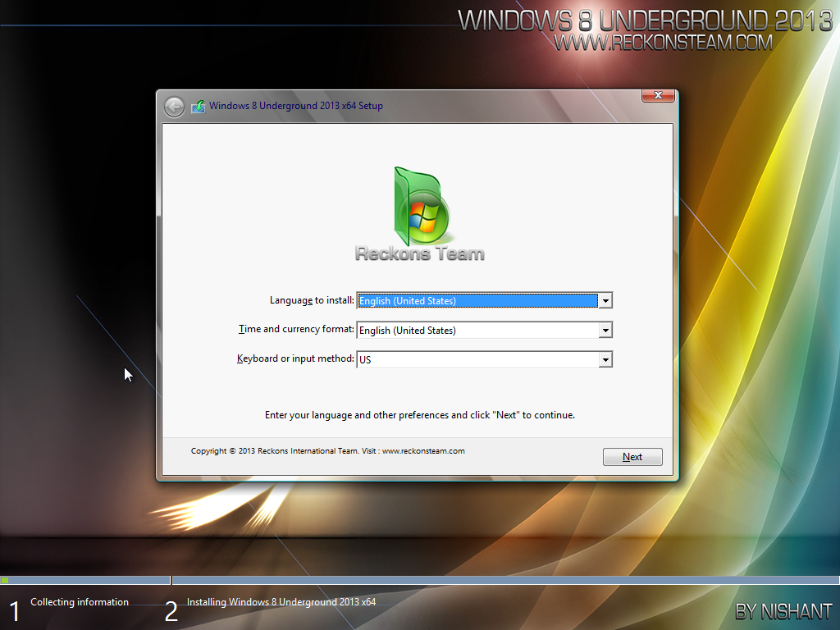Image resolution: width=840 pixels, height=630 pixels.
Task: Click the 'Time and currency format:' label
Action: [296, 329]
